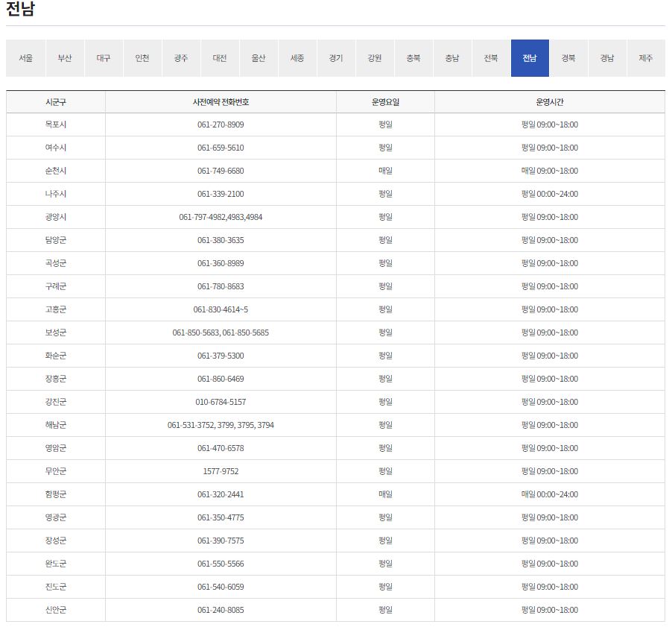Click the 시군구 column header
Viewport: 672px width, 630px height.
pos(56,102)
